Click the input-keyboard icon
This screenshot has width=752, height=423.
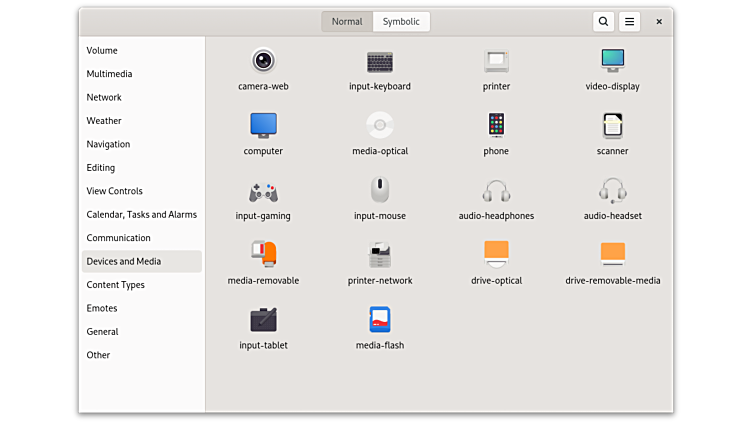click(x=379, y=62)
